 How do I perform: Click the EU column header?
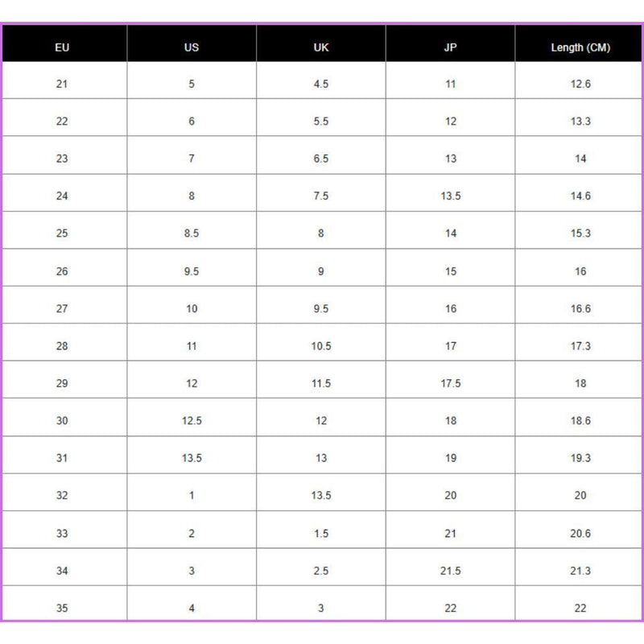[62, 47]
